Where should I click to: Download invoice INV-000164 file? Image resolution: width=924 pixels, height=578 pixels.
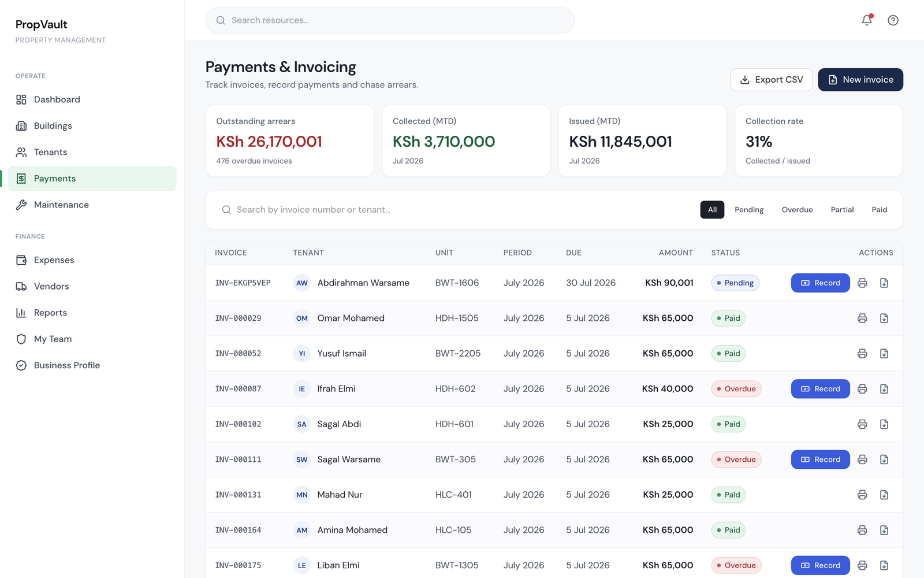[x=884, y=530]
